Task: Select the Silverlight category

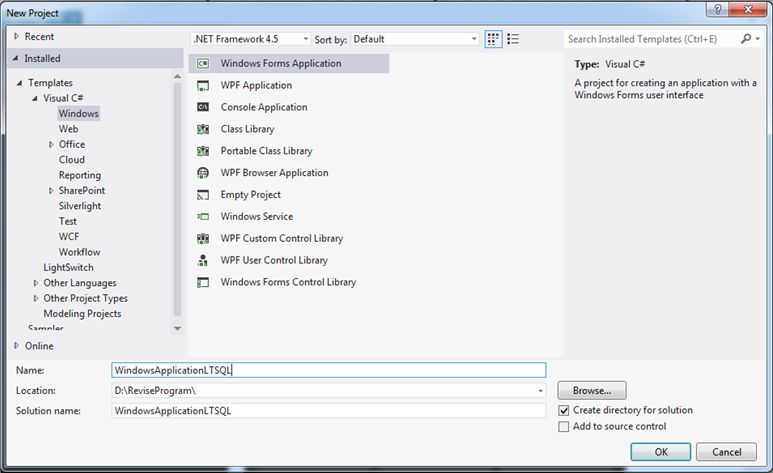Action: tap(80, 206)
